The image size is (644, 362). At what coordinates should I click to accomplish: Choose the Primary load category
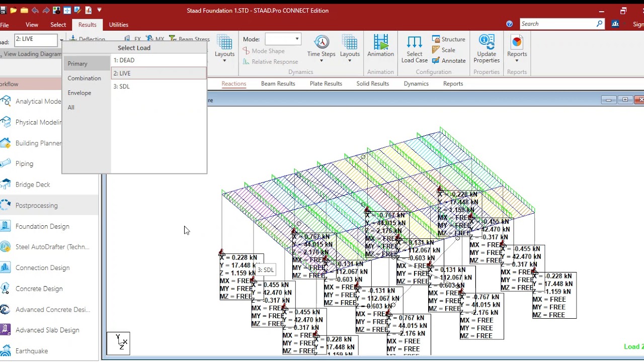click(87, 63)
